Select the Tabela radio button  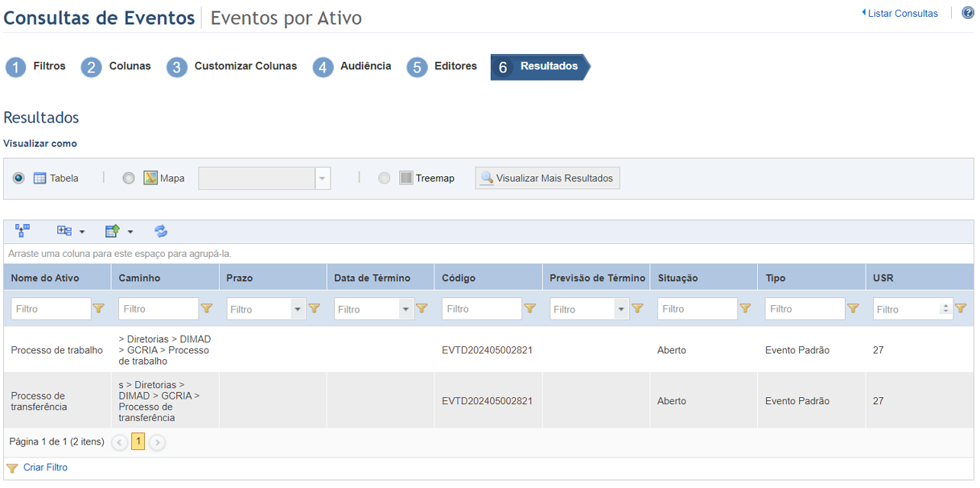tap(19, 178)
